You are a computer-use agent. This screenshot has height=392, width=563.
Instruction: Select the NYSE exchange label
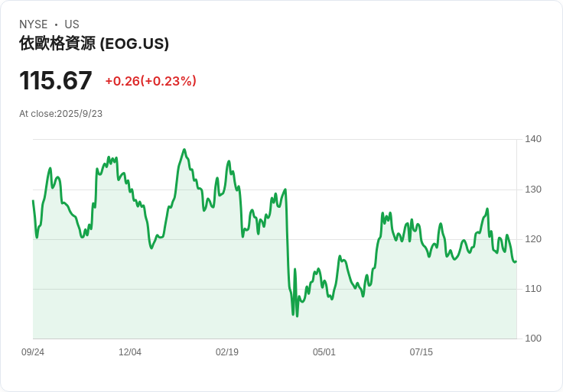click(x=34, y=24)
